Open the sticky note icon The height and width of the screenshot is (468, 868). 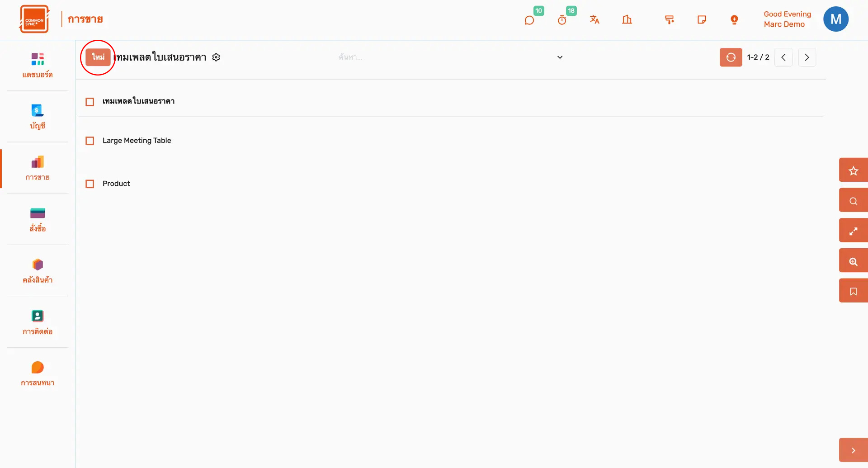pyautogui.click(x=702, y=19)
